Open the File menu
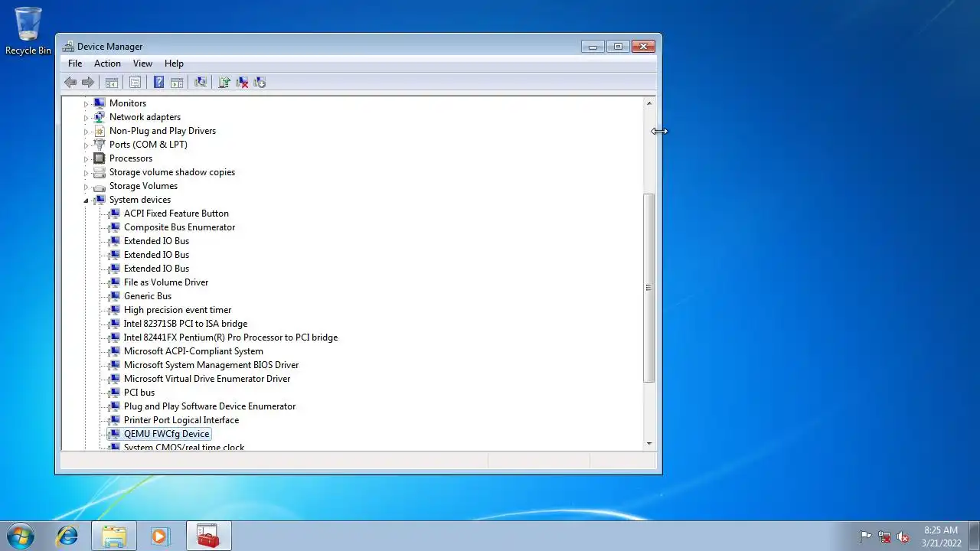The height and width of the screenshot is (551, 980). click(75, 64)
